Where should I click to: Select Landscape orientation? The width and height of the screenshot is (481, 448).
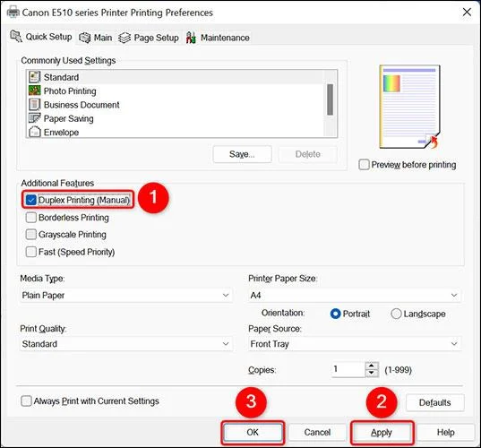(396, 314)
